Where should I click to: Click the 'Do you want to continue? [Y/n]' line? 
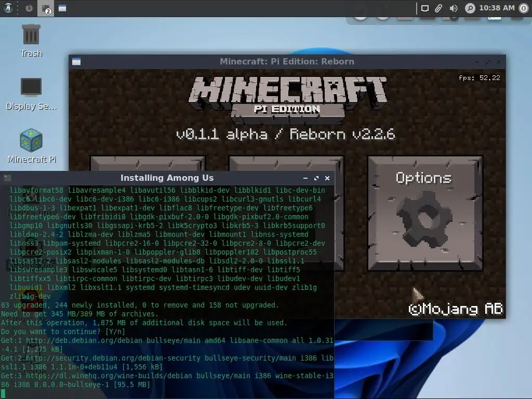tap(63, 331)
